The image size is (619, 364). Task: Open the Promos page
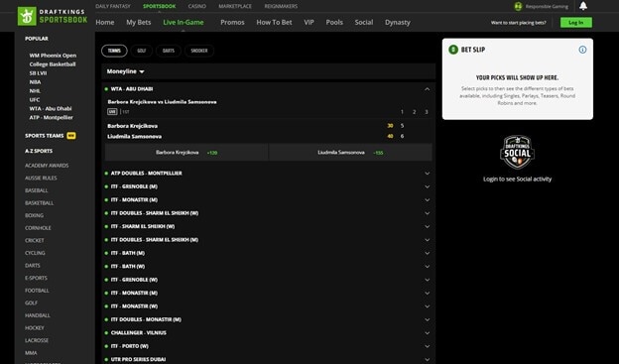232,23
